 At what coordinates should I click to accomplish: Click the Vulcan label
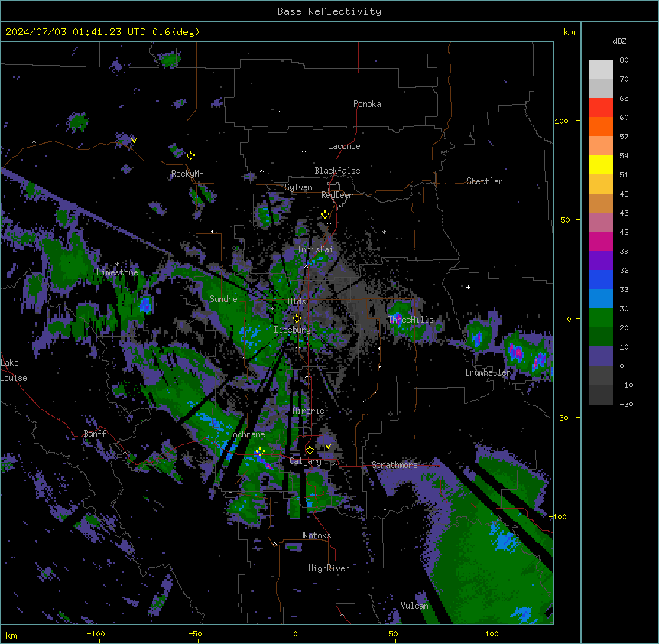415,606
